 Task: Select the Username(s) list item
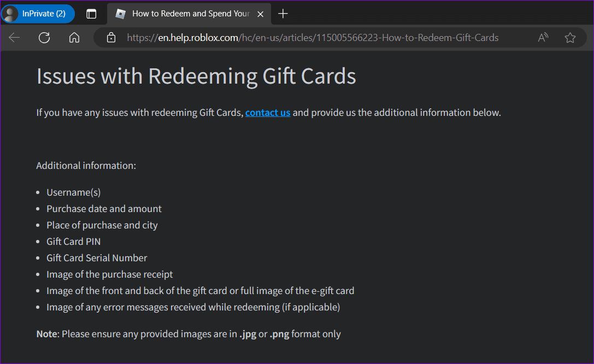click(73, 192)
